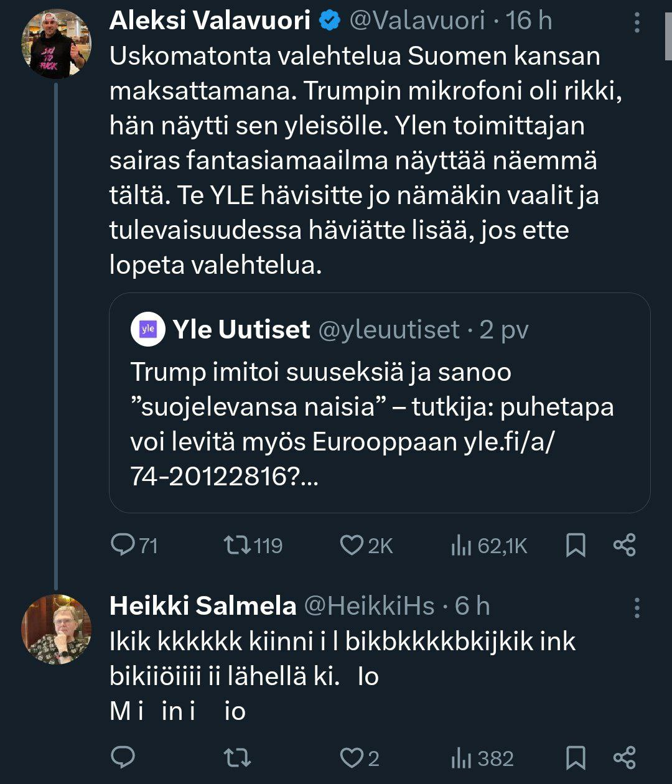
Task: Retweet Aleksi Valavuori's post
Action: pos(237,546)
